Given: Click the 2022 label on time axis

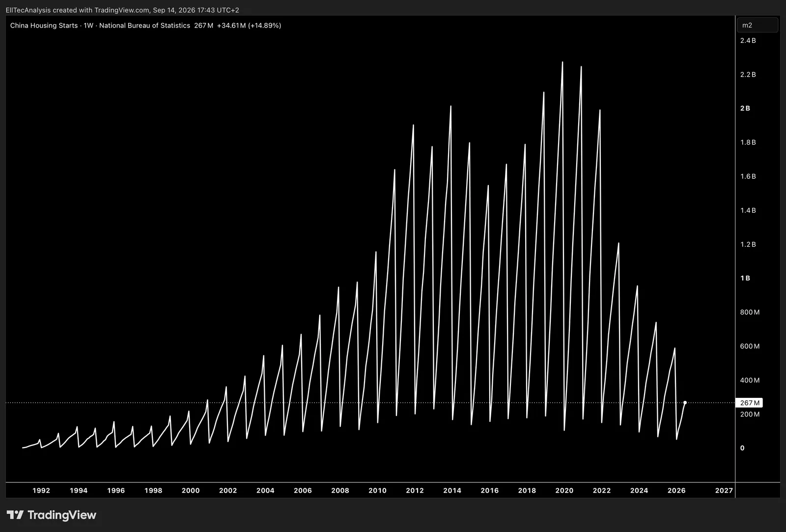Looking at the screenshot, I should click(x=602, y=490).
